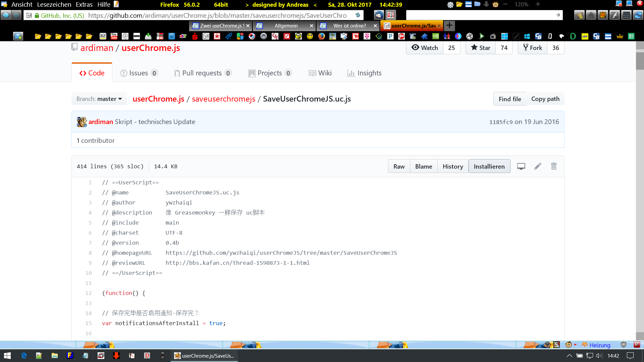Click the page vertical scrollbar thumb
Image resolution: width=644 pixels, height=362 pixels.
(x=640, y=60)
